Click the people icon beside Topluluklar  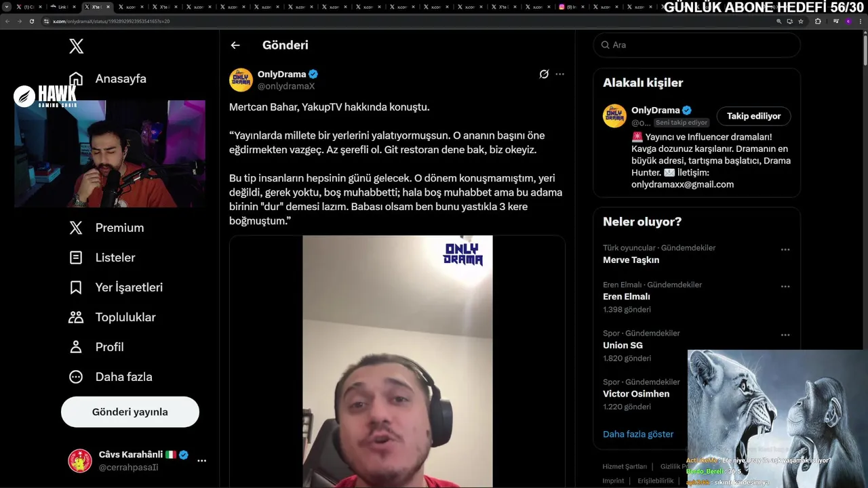(x=76, y=317)
